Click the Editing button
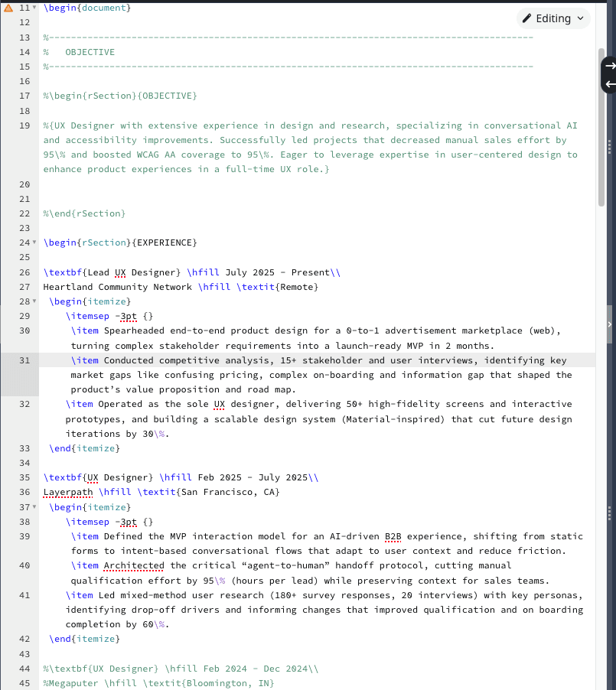The height and width of the screenshot is (690, 616). coord(552,18)
